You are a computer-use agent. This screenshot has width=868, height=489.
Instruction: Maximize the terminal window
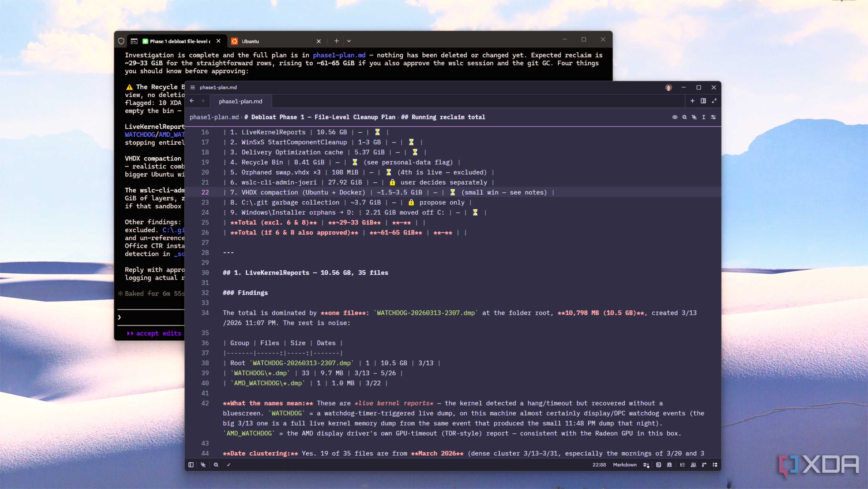point(584,39)
